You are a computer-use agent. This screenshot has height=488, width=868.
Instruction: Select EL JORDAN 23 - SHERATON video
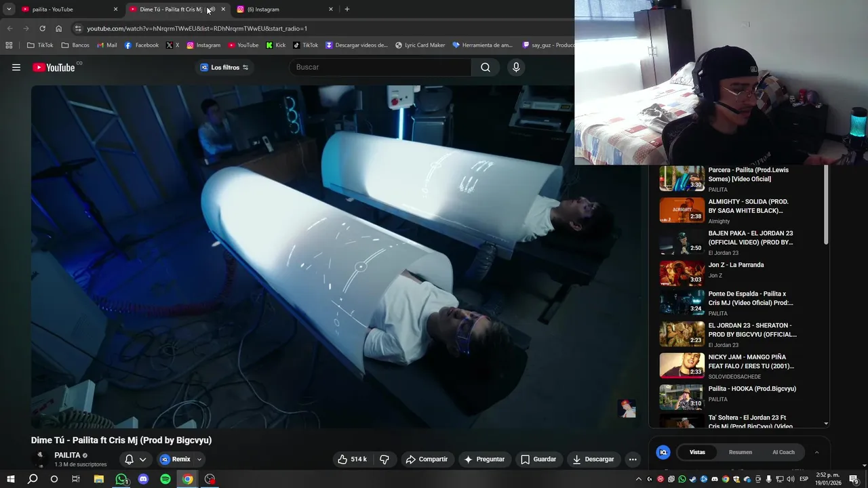(729, 335)
